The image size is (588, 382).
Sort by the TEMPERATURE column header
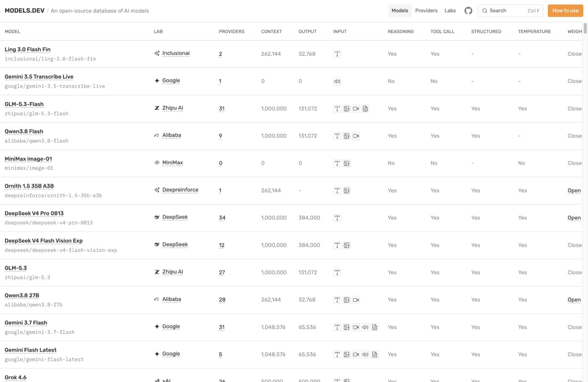[x=534, y=31]
